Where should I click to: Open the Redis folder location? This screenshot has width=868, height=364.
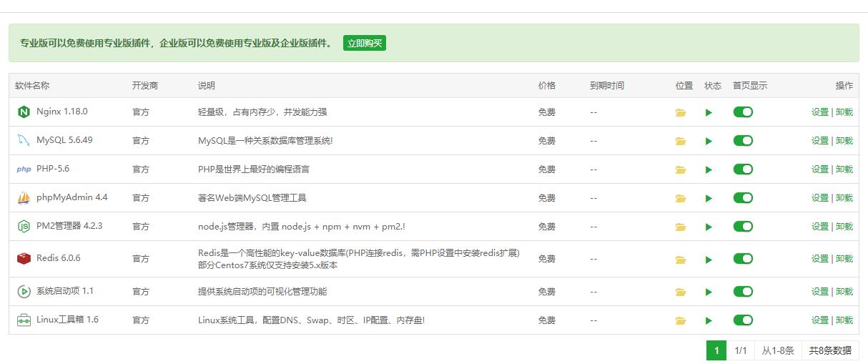tap(681, 259)
